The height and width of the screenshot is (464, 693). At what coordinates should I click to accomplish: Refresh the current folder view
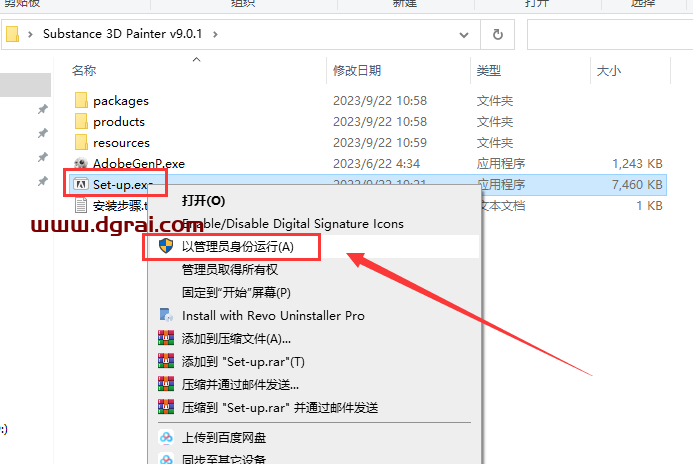tap(498, 34)
